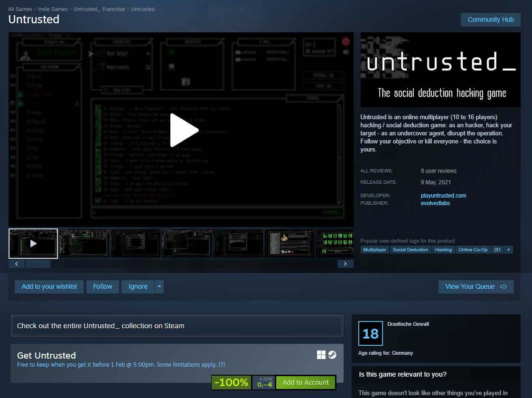
Task: Add game to your wishlist
Action: (49, 286)
